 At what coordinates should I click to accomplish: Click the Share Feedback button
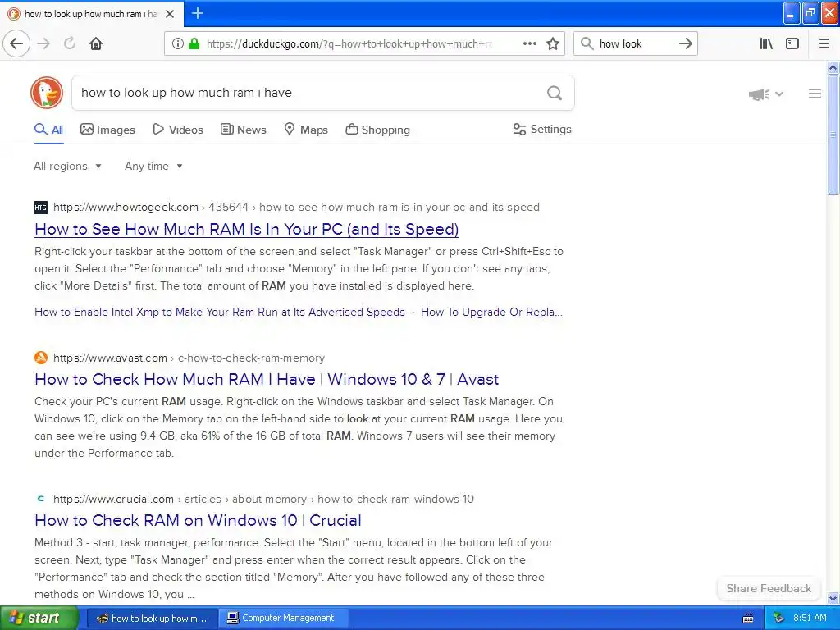(x=769, y=588)
